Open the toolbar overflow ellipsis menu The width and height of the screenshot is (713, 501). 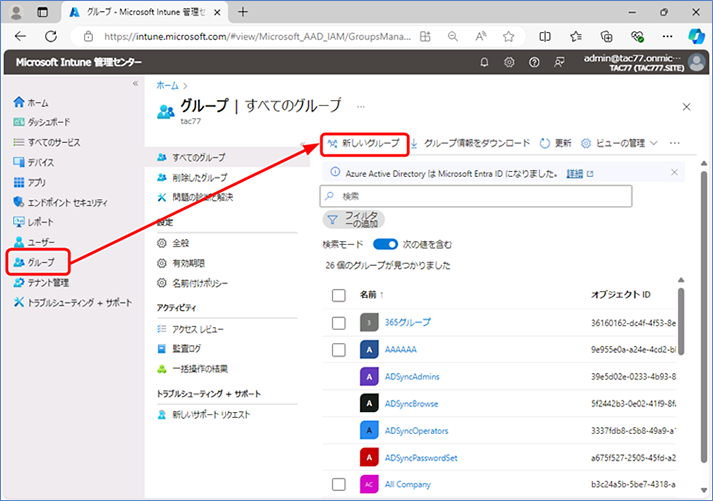[675, 144]
